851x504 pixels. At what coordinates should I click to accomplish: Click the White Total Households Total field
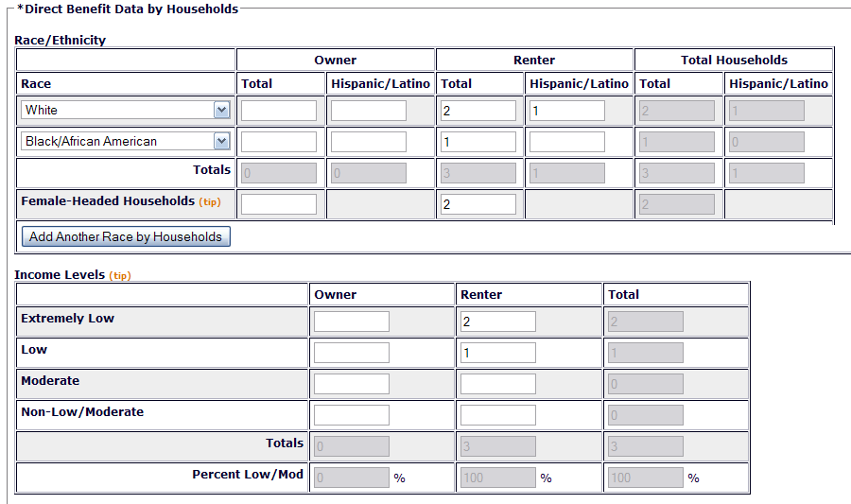(677, 111)
